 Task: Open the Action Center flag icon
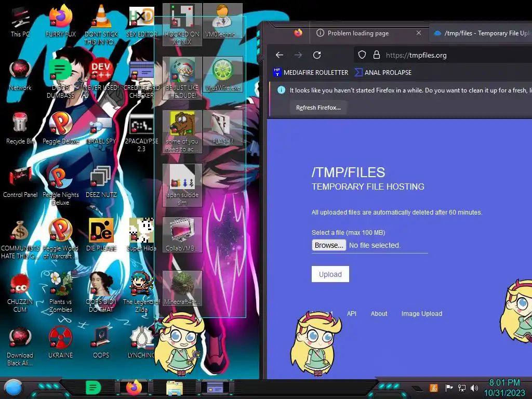[x=449, y=388]
